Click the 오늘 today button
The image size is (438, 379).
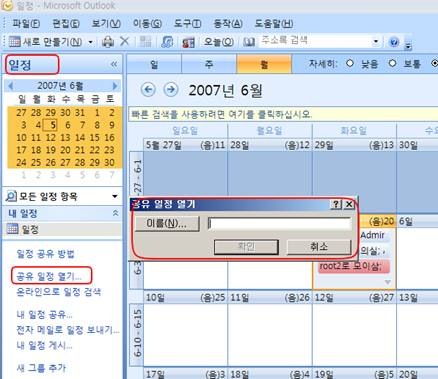[x=218, y=42]
